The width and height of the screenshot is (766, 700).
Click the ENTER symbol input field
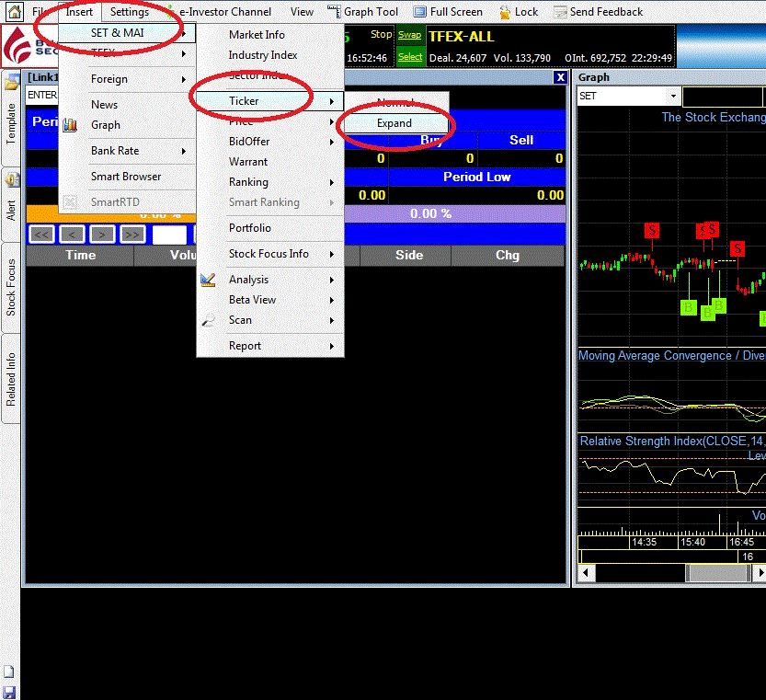[x=42, y=95]
